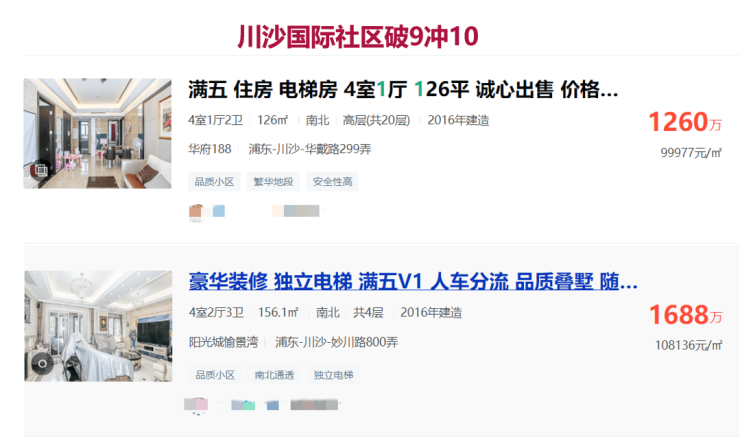Open the 浦东-川沙-华戴路299弄 address
This screenshot has height=437, width=740.
tap(310, 149)
